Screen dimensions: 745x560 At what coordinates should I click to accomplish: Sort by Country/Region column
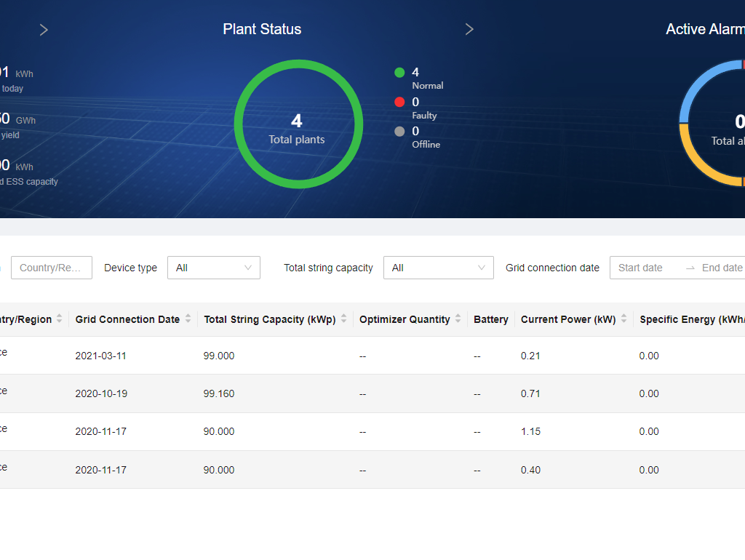[60, 319]
